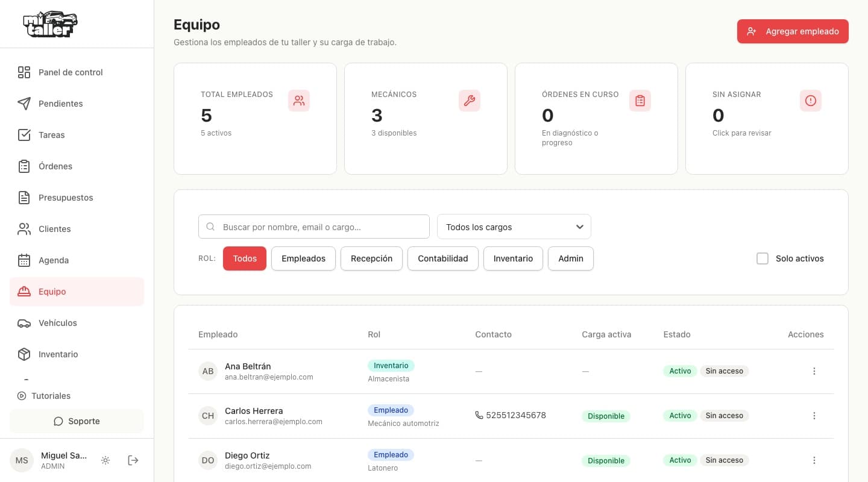Image resolution: width=868 pixels, height=482 pixels.
Task: Click the email ana.beltran@ejemplo.com
Action: tap(269, 377)
